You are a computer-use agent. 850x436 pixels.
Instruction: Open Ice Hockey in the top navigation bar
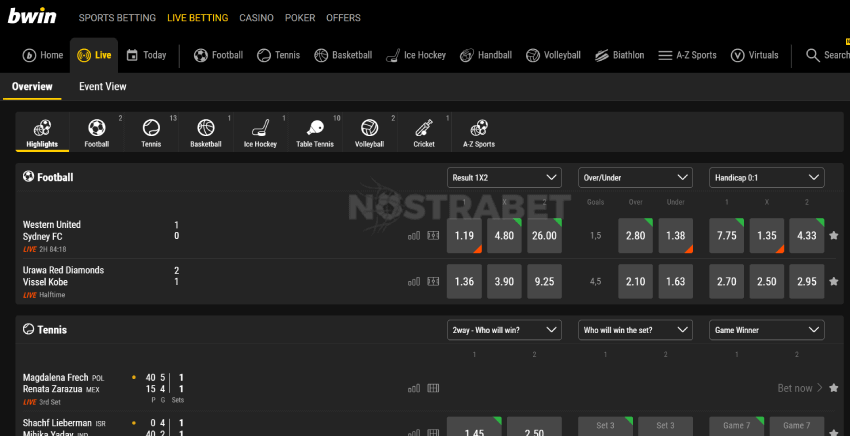click(x=416, y=55)
